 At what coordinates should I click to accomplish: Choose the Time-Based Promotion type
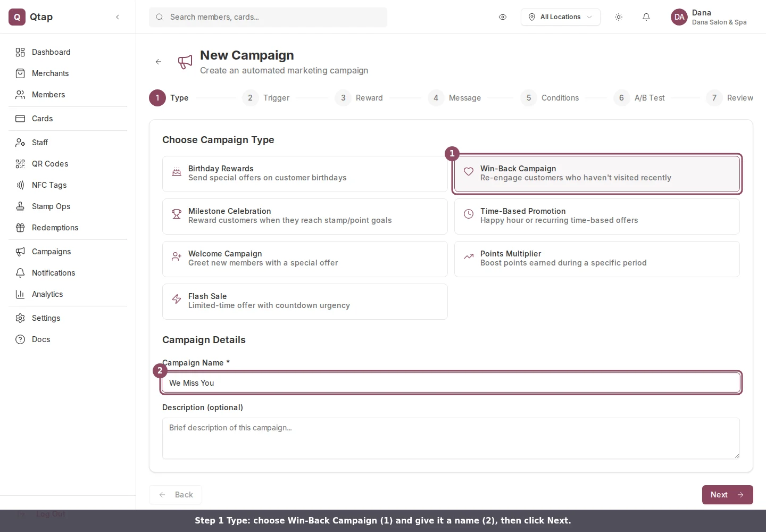[x=597, y=217]
